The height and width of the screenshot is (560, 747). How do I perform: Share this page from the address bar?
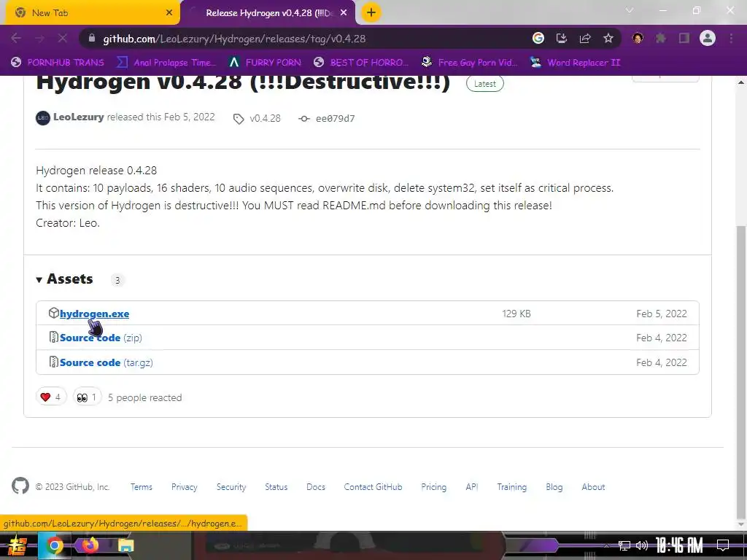point(585,38)
